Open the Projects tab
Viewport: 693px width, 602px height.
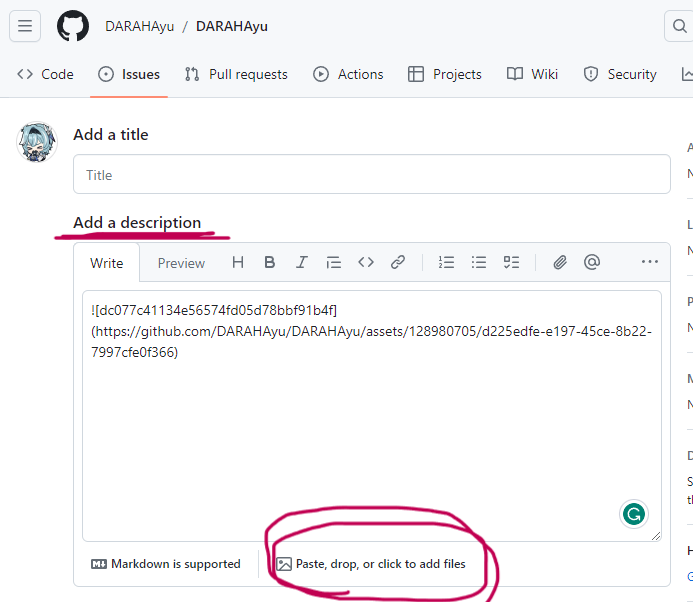click(x=445, y=74)
